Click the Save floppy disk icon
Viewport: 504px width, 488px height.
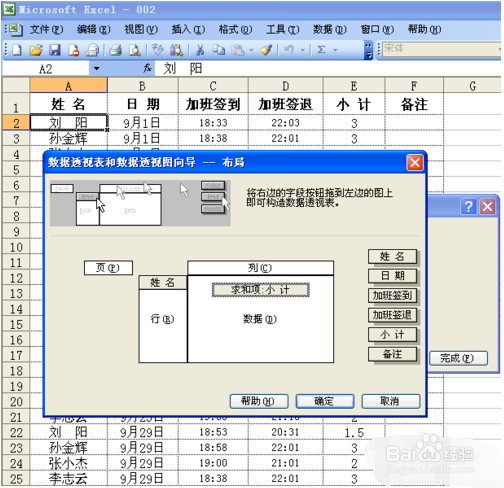[55, 50]
